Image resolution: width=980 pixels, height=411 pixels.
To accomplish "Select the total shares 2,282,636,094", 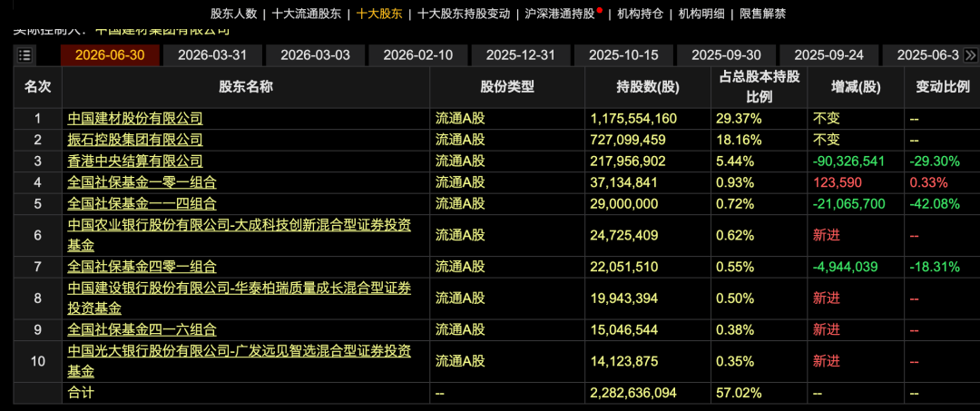I will coord(633,393).
